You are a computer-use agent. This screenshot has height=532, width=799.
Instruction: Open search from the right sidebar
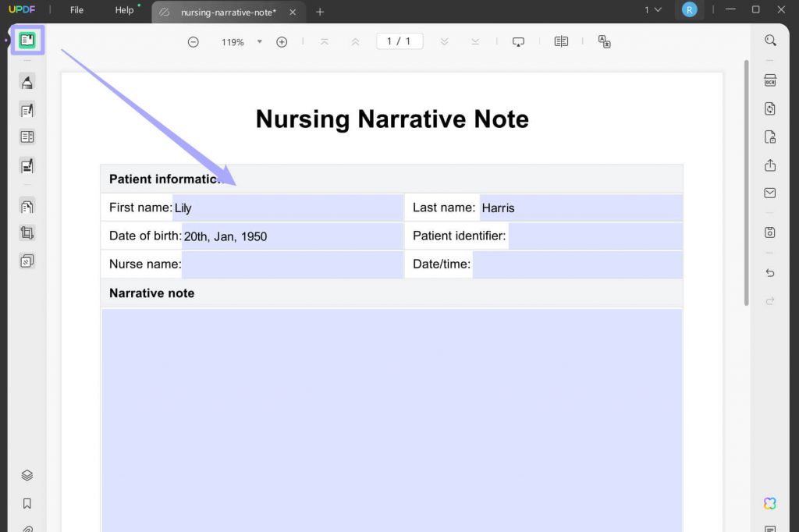770,40
